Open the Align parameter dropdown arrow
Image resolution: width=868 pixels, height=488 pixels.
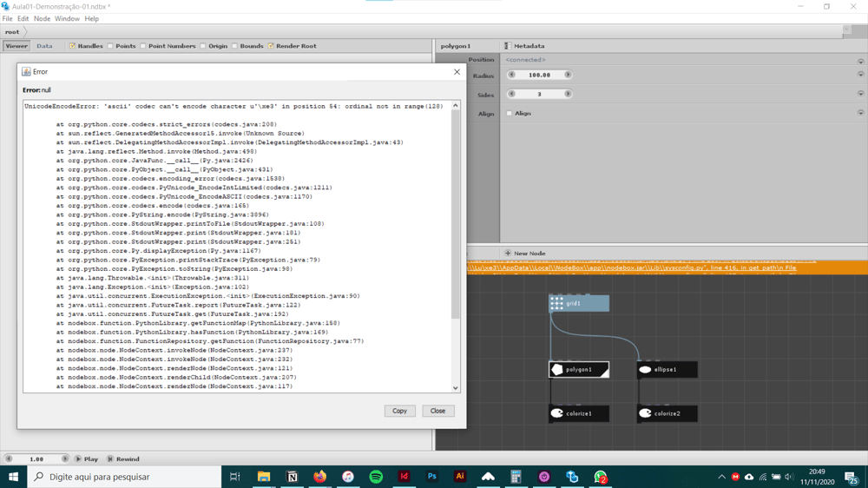pyautogui.click(x=860, y=113)
